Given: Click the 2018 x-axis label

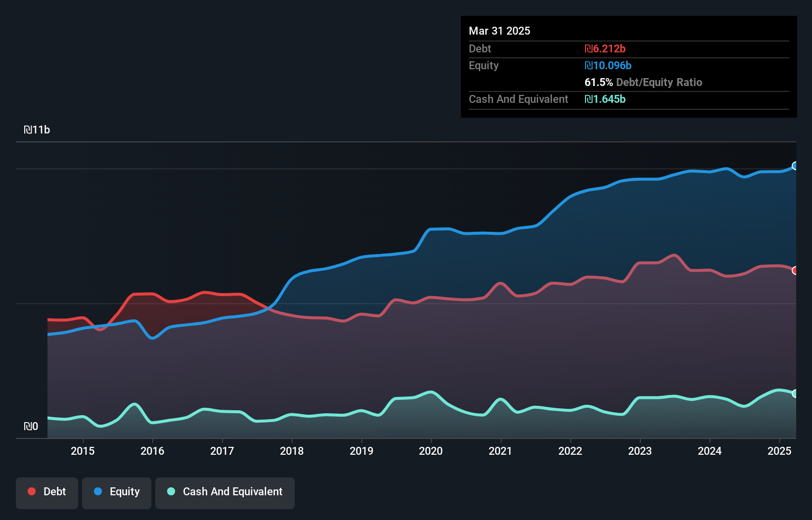Looking at the screenshot, I should click(292, 451).
